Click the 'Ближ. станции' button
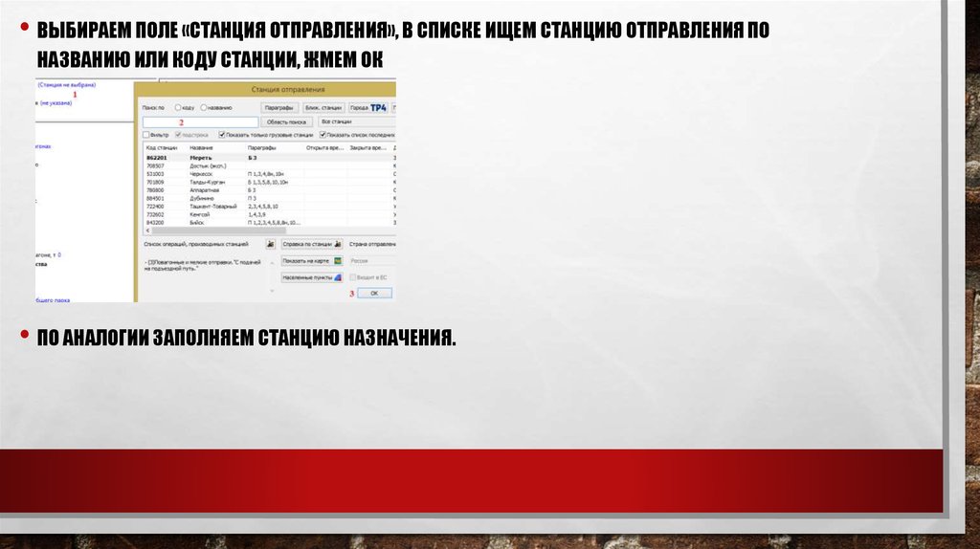This screenshot has width=980, height=549. click(323, 108)
